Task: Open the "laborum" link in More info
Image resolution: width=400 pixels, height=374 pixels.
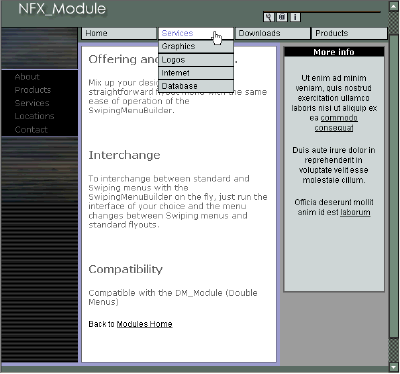Action: coord(355,212)
